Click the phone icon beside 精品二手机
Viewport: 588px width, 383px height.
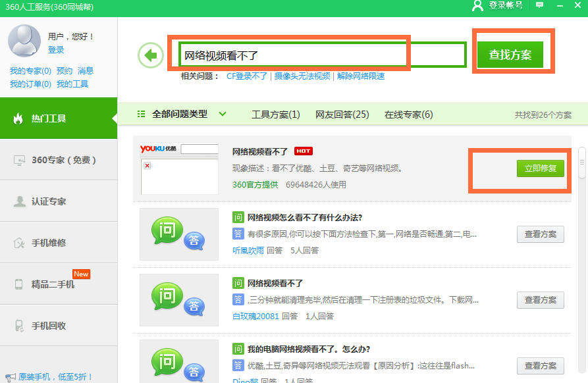click(x=18, y=284)
